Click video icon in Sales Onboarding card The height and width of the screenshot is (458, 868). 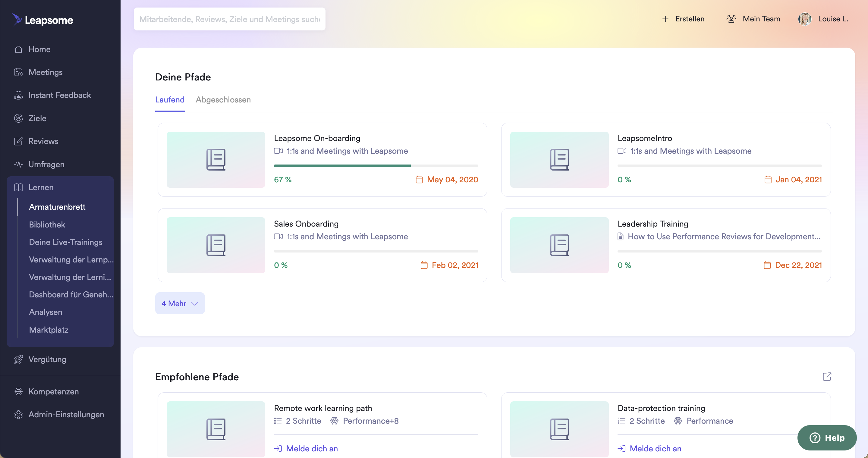point(278,237)
